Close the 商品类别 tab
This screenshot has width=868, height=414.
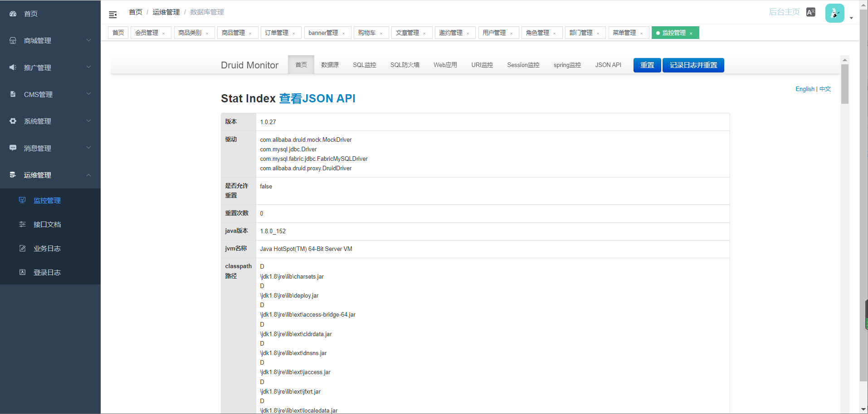(x=207, y=33)
